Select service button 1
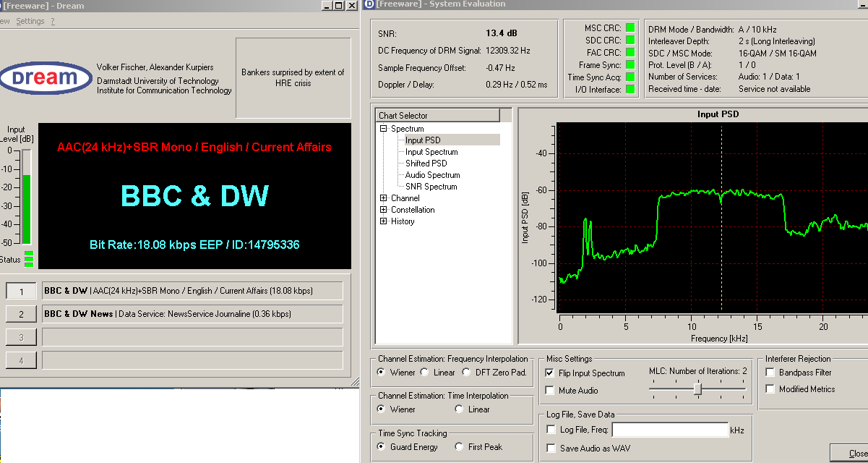This screenshot has height=463, width=868. (x=22, y=292)
